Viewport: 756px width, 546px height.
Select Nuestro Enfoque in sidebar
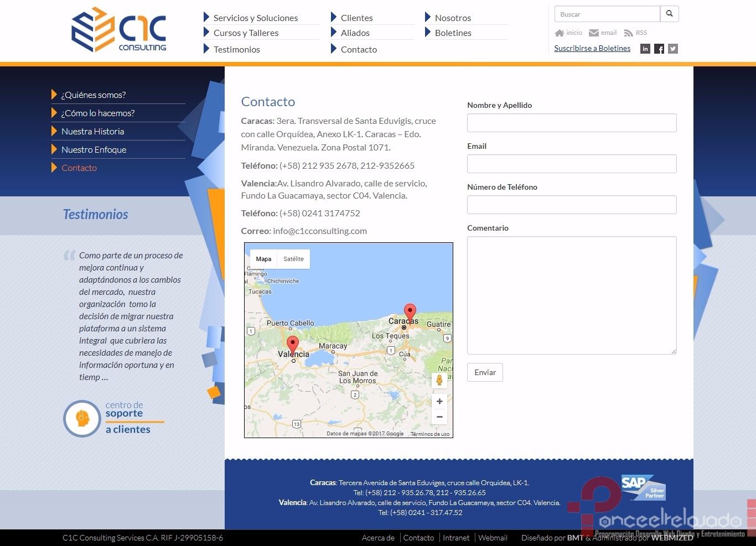[94, 149]
